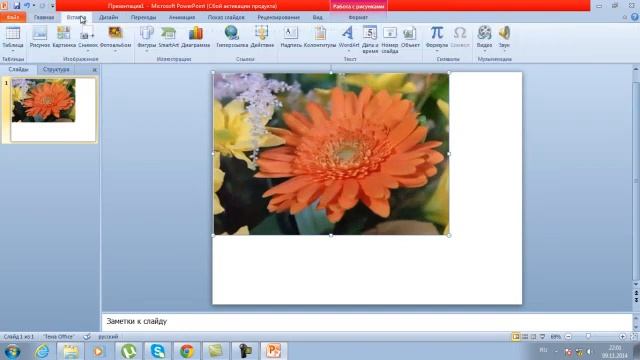
Task: Open the dropdown arrow under Формула
Action: click(436, 51)
